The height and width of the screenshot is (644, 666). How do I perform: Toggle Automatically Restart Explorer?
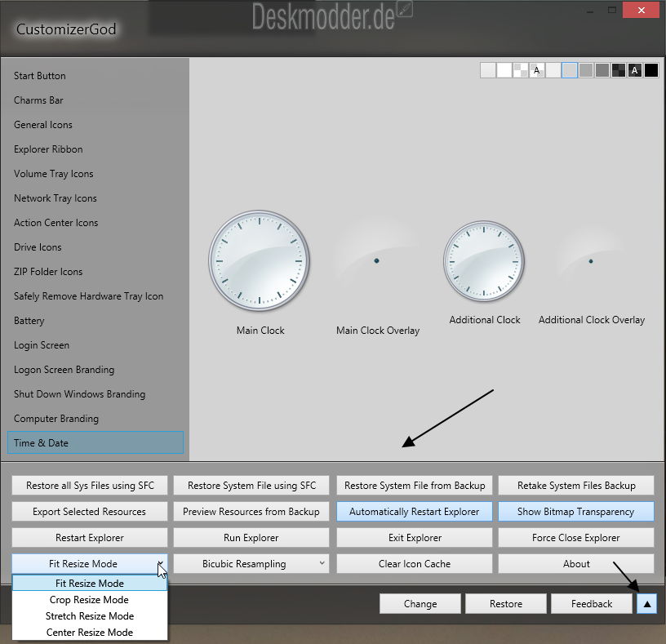(x=415, y=512)
